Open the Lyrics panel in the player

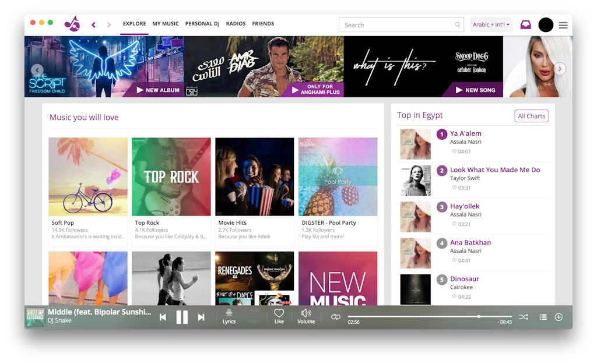[229, 317]
